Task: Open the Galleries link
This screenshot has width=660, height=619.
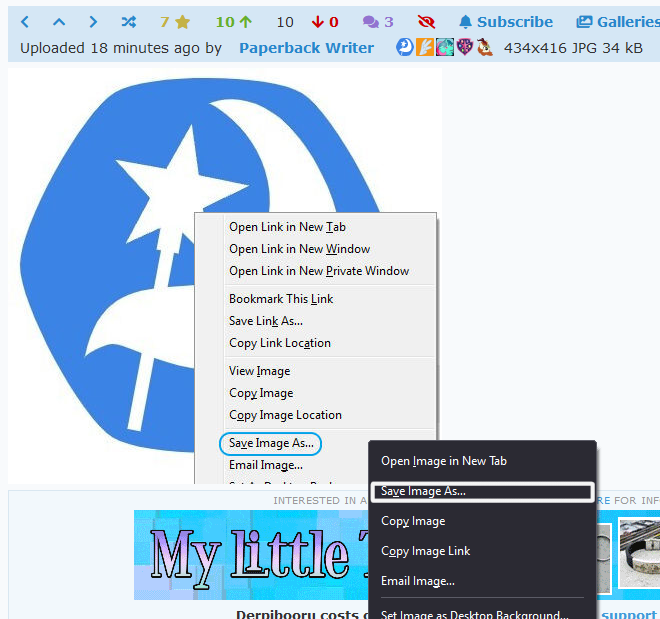Action: pyautogui.click(x=617, y=22)
